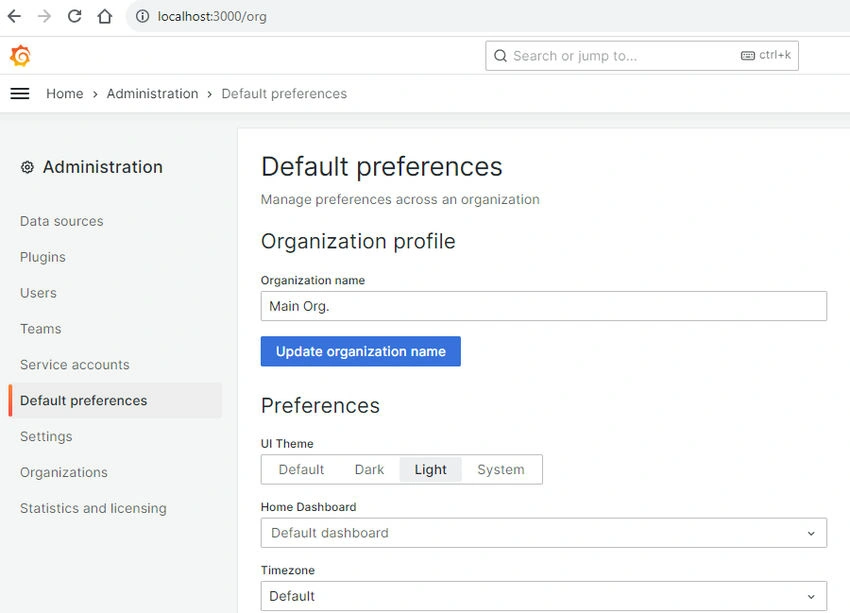The image size is (850, 613).
Task: Select the Default UI theme option
Action: click(301, 469)
